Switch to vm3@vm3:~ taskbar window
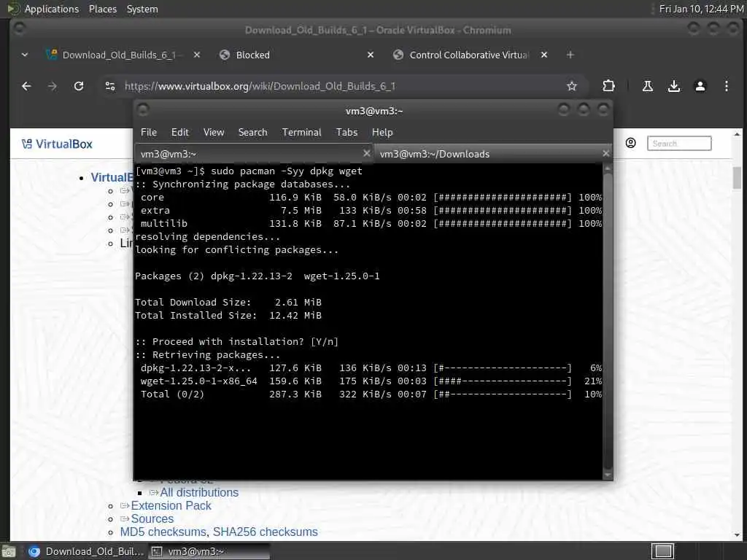This screenshot has width=747, height=560. tap(209, 551)
